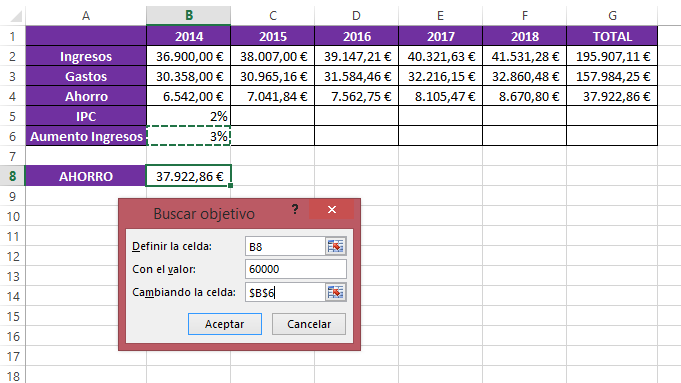Click the Aumento Ingresos label cell
The width and height of the screenshot is (681, 383).
tap(86, 136)
